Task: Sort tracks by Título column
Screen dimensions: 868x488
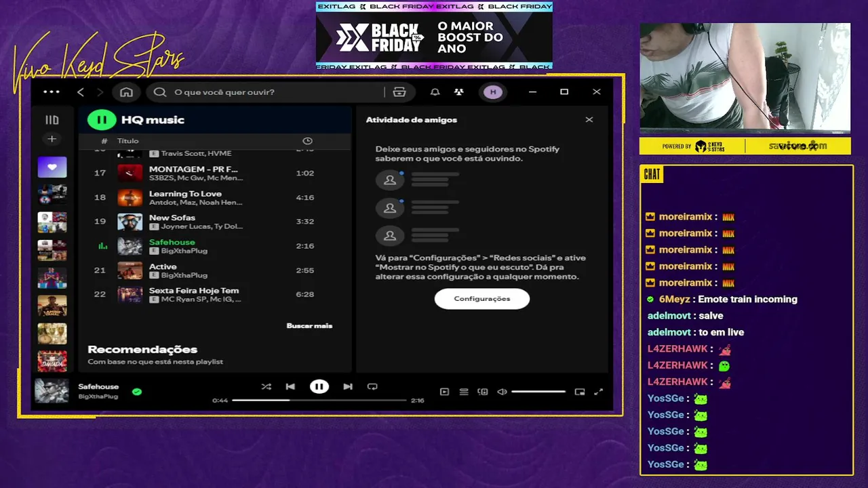Action: pyautogui.click(x=127, y=141)
